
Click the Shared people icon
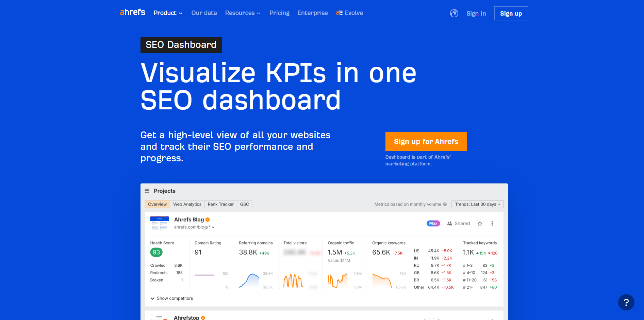449,224
